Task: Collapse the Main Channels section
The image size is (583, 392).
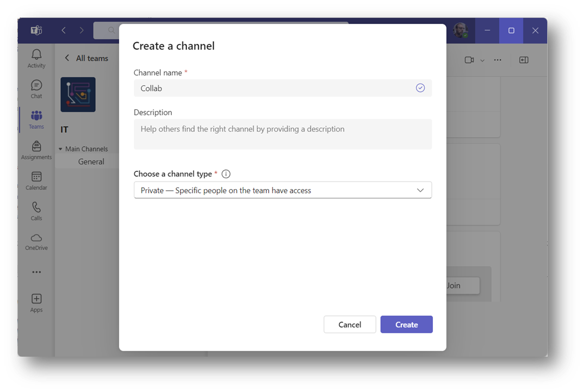Action: (60, 149)
